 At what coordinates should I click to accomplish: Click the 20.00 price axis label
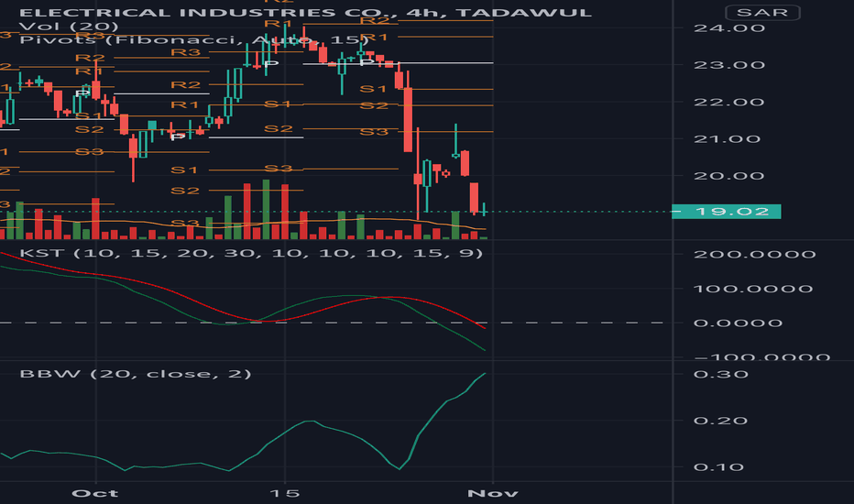(729, 176)
